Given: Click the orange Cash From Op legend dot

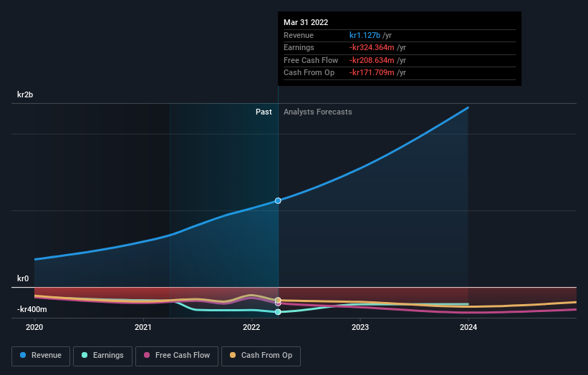Looking at the screenshot, I should tap(233, 355).
